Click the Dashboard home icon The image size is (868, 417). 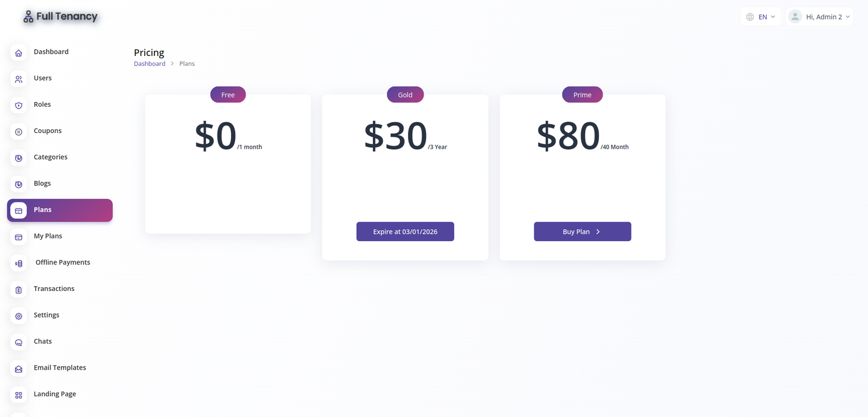[x=18, y=53]
